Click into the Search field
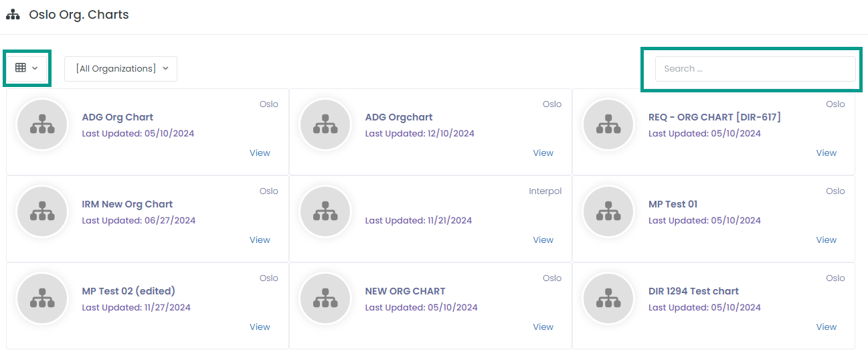868x352 pixels. 755,69
